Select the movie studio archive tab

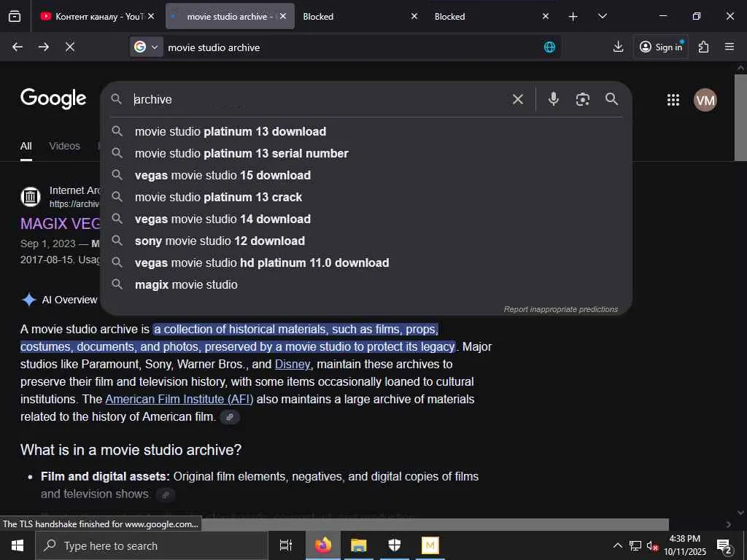(x=230, y=16)
